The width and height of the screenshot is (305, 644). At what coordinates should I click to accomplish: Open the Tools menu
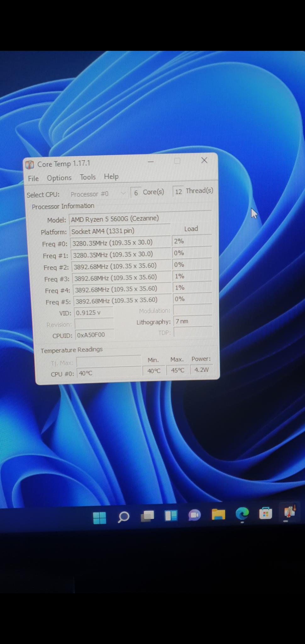click(x=87, y=177)
